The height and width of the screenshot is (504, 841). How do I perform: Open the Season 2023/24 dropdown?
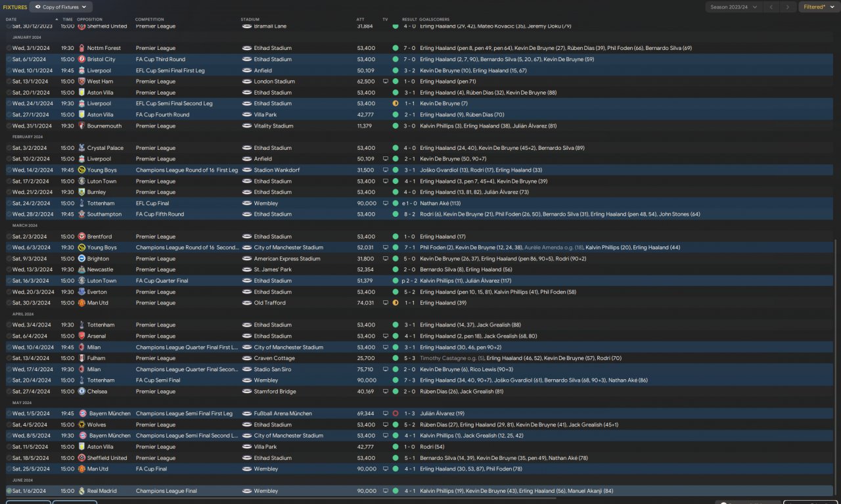coord(734,7)
